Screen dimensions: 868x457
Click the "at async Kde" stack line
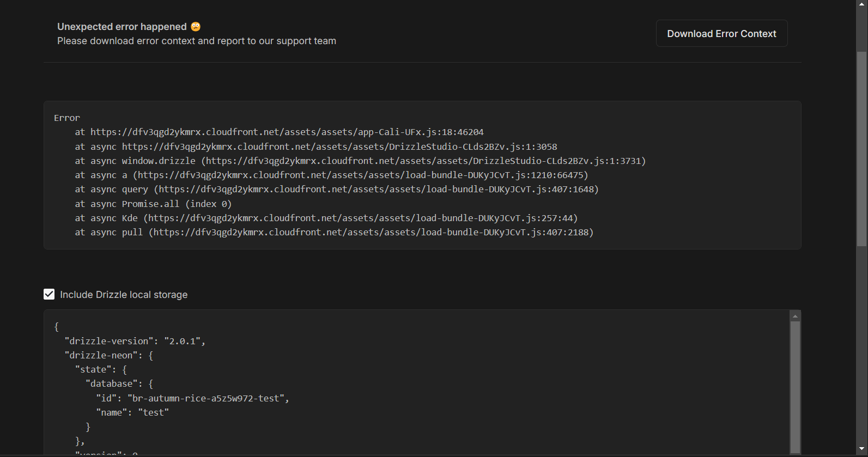tap(326, 218)
